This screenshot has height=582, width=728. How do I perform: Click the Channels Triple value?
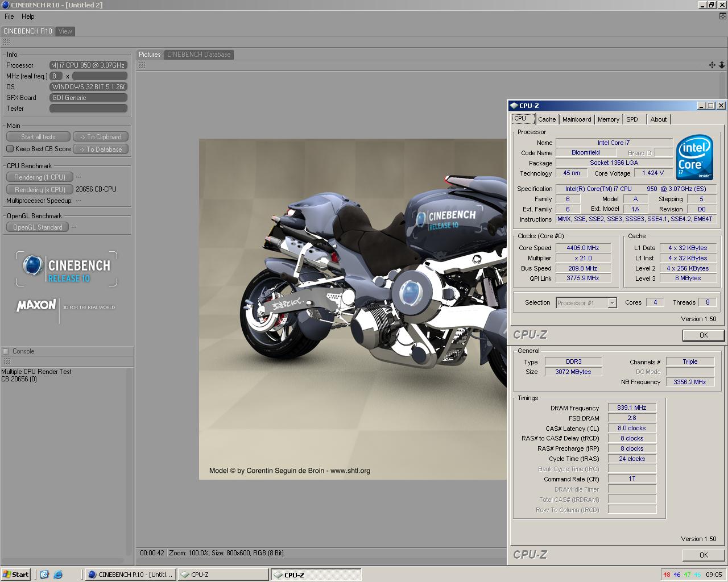690,361
